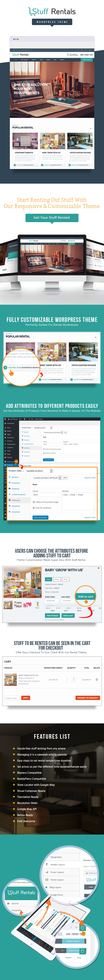
Task: Click Save attributes button in enlarged panel
Action: pos(41,517)
